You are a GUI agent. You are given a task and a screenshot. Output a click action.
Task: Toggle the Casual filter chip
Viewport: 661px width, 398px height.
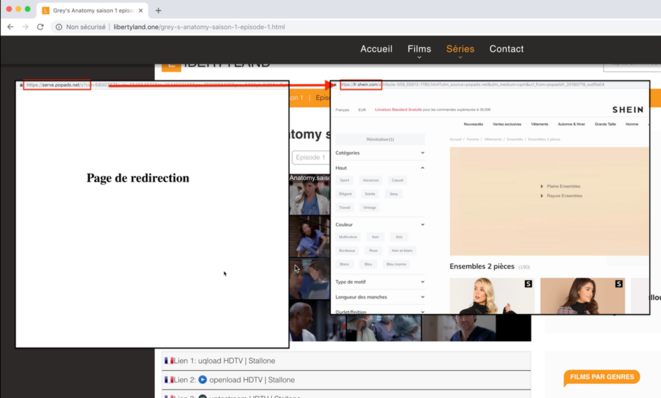pyautogui.click(x=397, y=180)
